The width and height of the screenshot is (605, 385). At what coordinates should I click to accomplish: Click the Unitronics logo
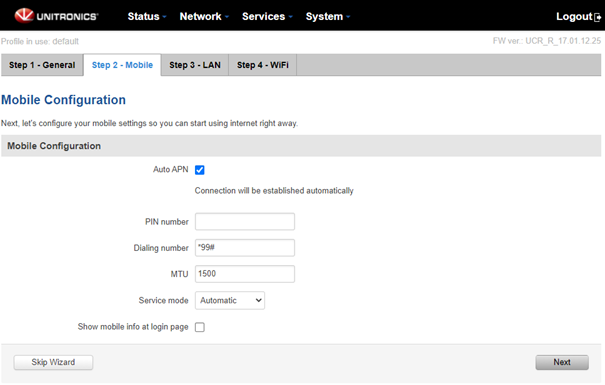pyautogui.click(x=56, y=16)
